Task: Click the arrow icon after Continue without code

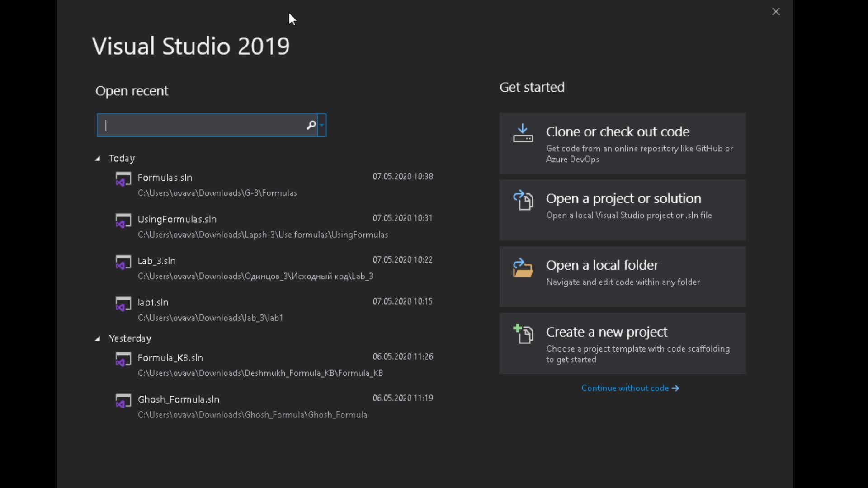Action: click(x=675, y=389)
